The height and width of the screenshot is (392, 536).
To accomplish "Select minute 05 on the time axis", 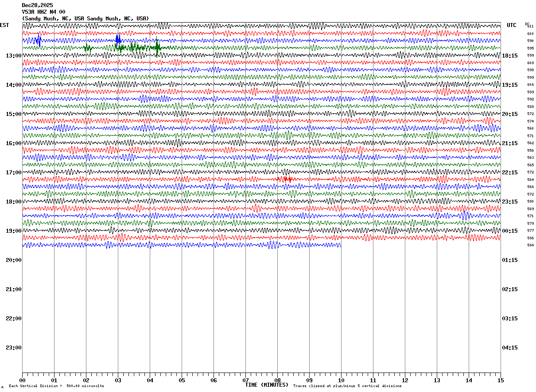I will pos(182,380).
